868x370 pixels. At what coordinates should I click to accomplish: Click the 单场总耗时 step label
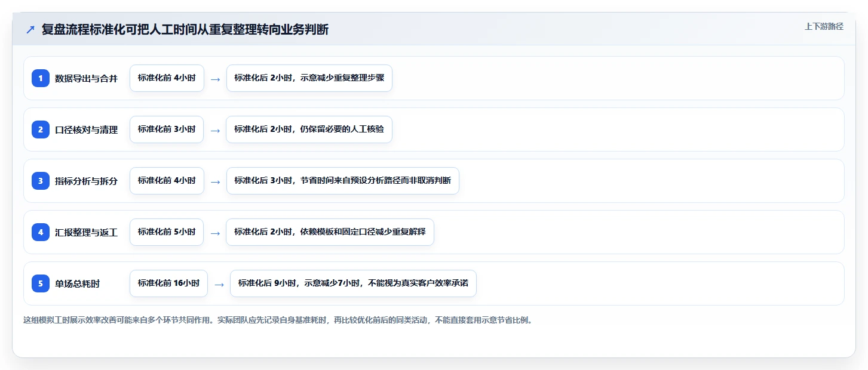pos(77,283)
